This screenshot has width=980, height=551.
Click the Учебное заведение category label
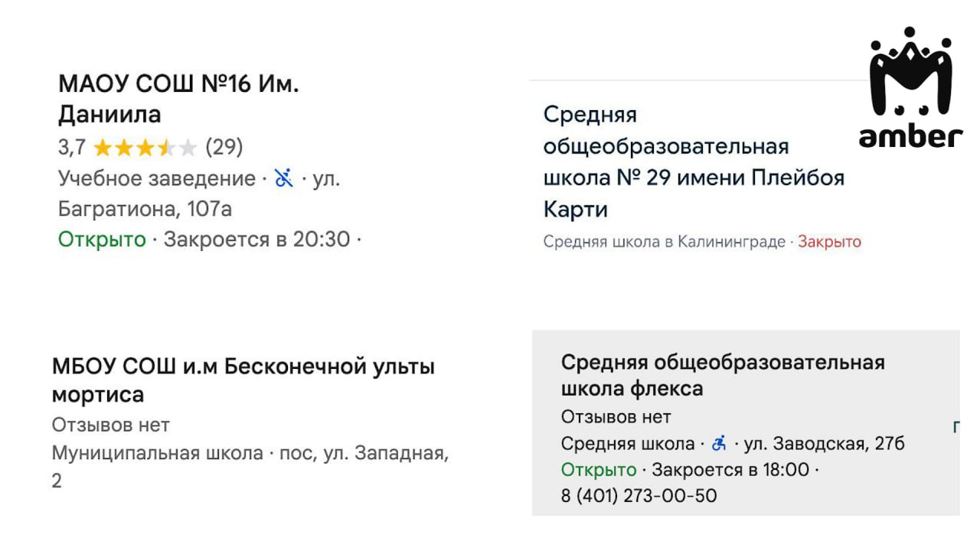pos(157,179)
